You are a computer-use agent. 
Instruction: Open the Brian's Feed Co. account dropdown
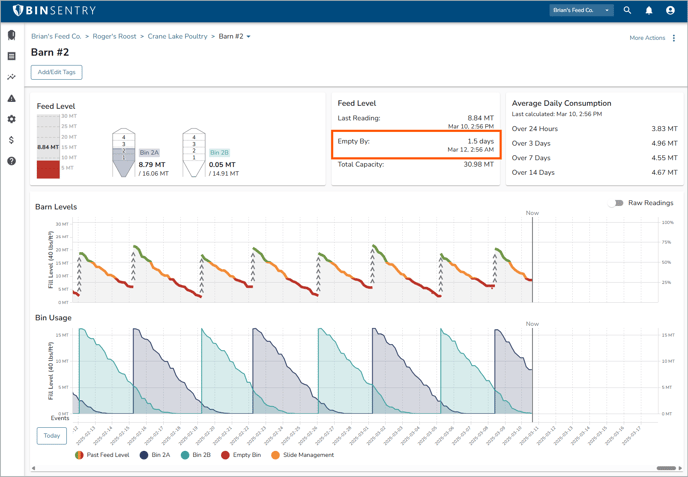pos(581,10)
